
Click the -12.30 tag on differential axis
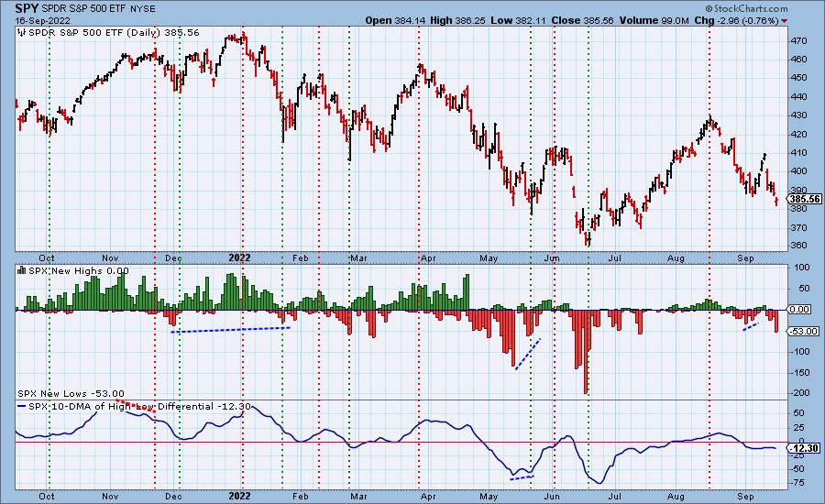point(803,448)
